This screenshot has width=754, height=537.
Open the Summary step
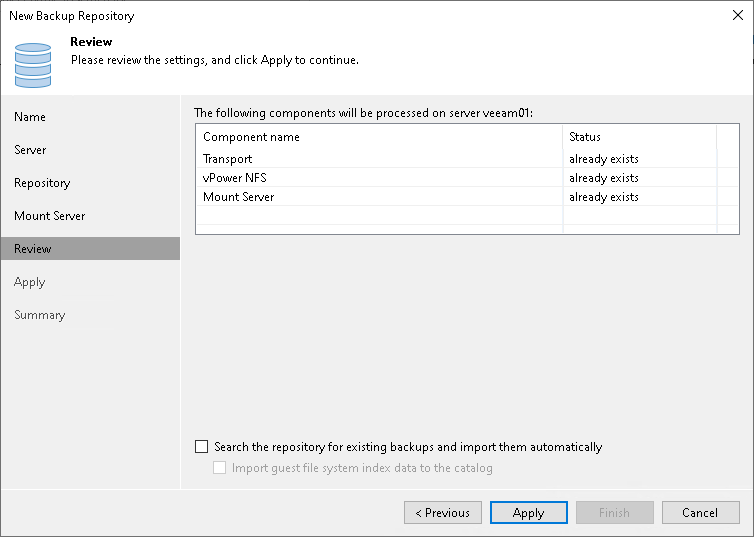click(39, 315)
